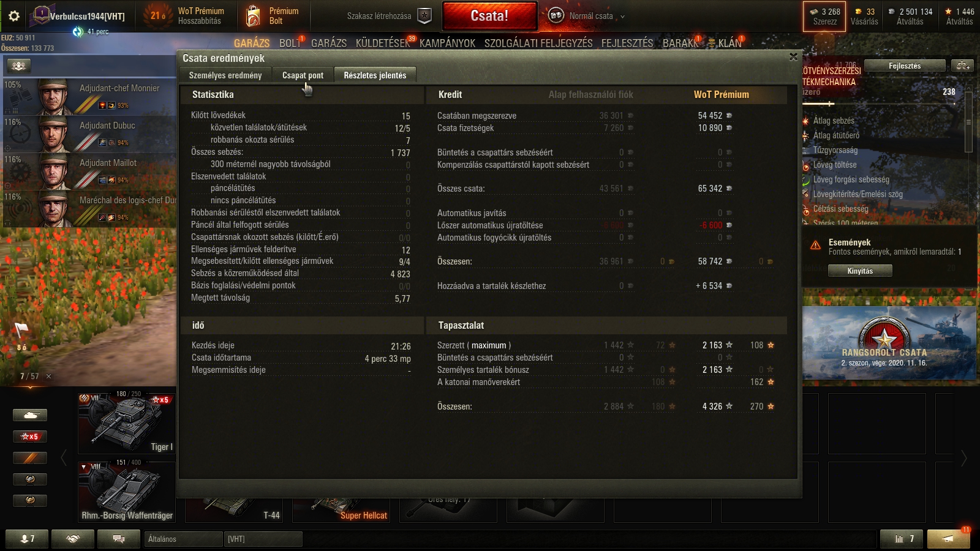
Task: Open crew operations icon above crew list
Action: tap(19, 66)
